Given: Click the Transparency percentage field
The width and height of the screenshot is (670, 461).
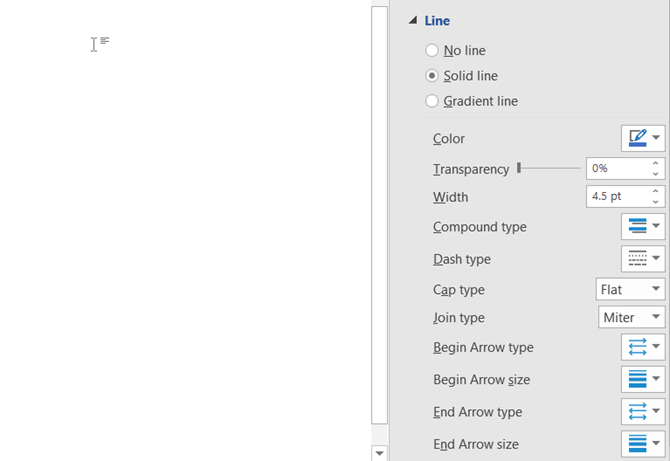Looking at the screenshot, I should pyautogui.click(x=615, y=169).
